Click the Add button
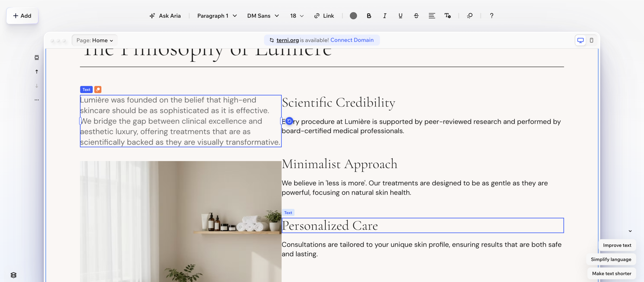 click(22, 16)
